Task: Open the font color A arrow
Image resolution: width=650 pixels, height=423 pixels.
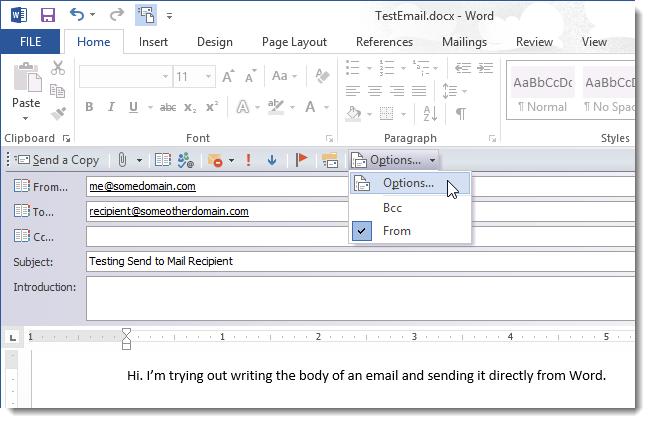Action: pos(327,107)
